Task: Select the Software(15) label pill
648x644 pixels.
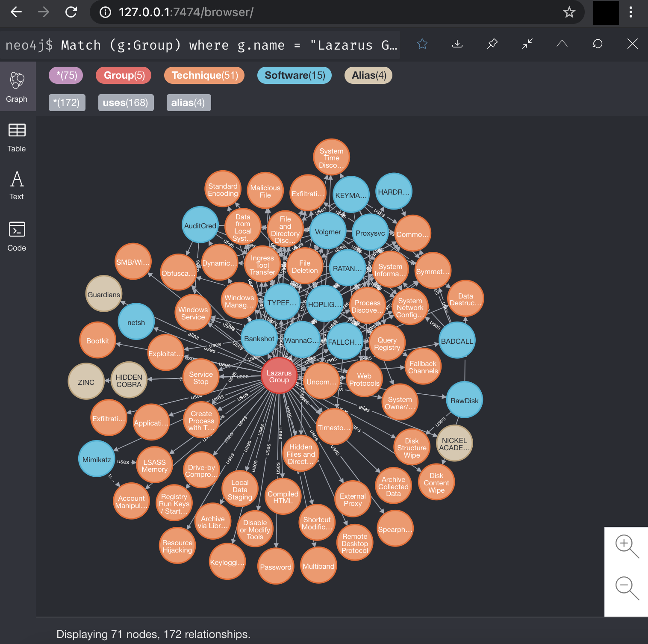Action: click(295, 75)
